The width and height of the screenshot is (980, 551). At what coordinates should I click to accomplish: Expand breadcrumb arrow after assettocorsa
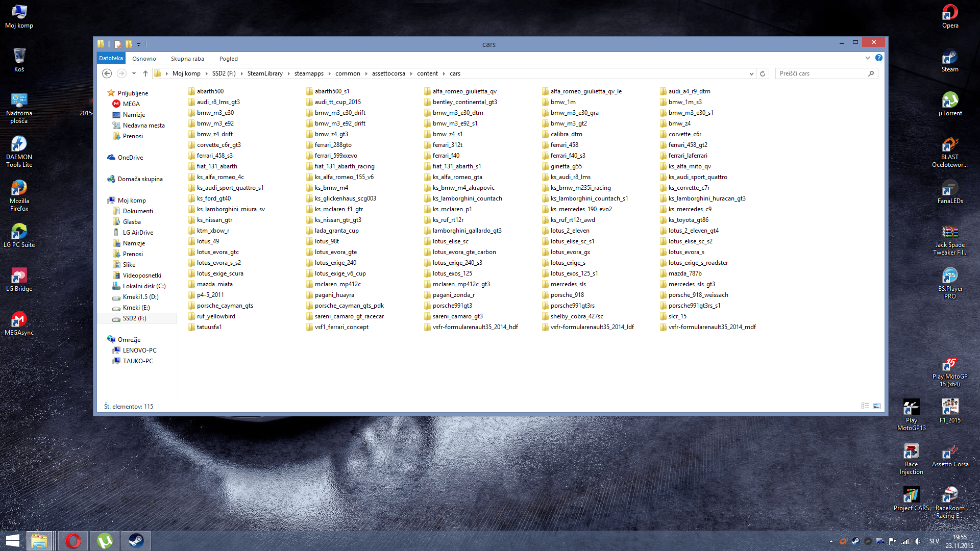(x=411, y=73)
